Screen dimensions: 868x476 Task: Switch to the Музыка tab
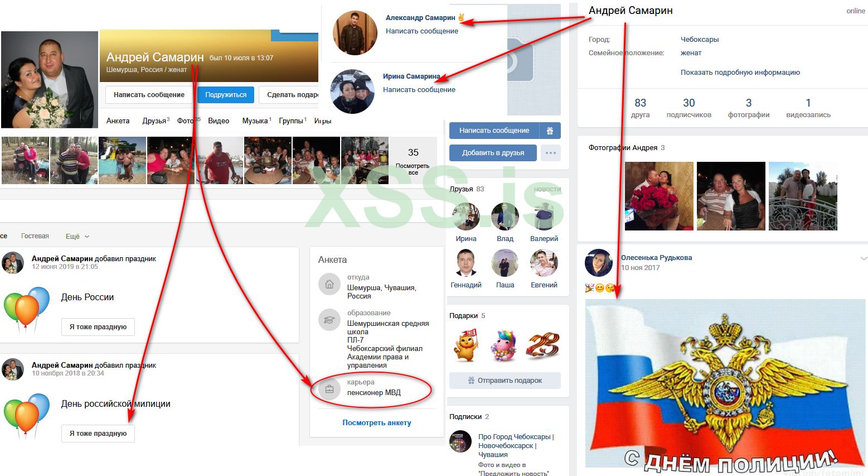pyautogui.click(x=256, y=121)
